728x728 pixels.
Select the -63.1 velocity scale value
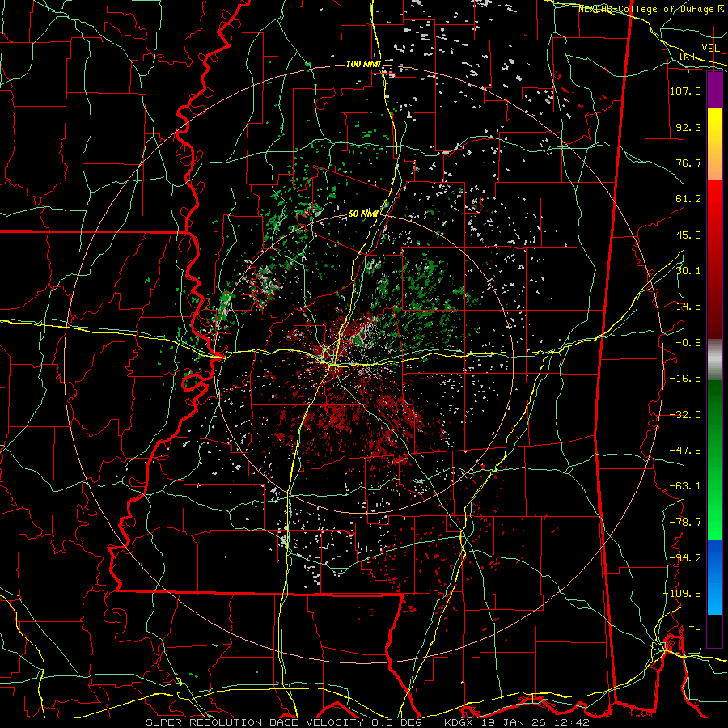tap(685, 485)
